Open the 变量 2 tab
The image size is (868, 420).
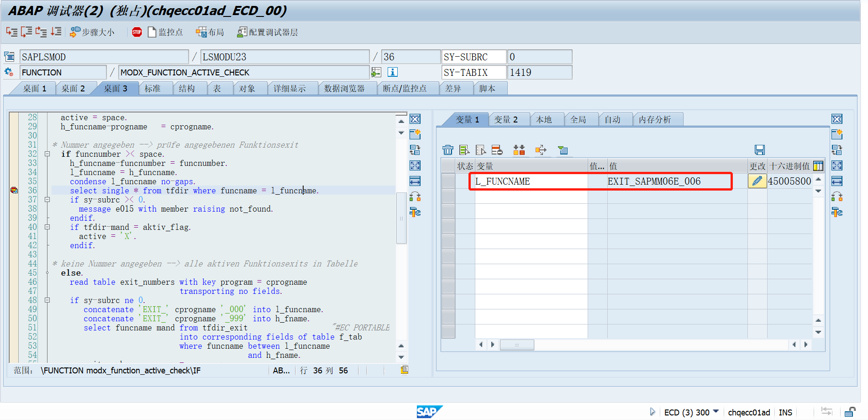click(x=508, y=119)
